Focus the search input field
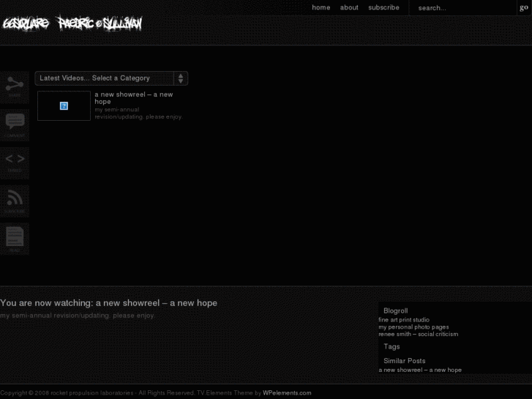Viewport: 532px width, 399px height. pyautogui.click(x=463, y=8)
